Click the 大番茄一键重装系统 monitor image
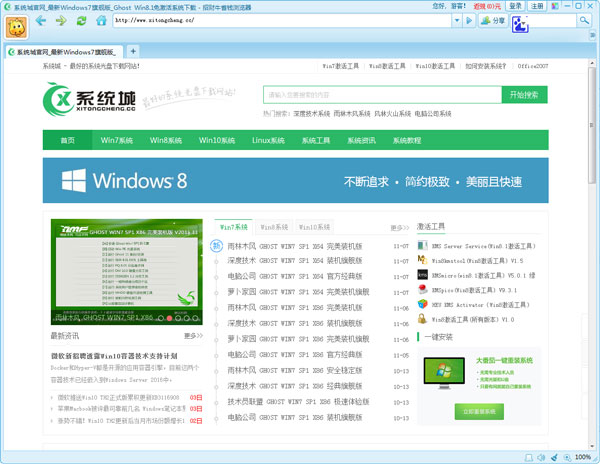Screen dimensions: 600x464 444,373
